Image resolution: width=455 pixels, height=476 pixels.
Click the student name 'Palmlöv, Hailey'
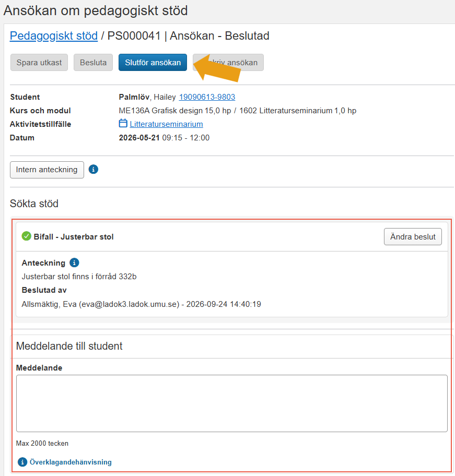[147, 97]
